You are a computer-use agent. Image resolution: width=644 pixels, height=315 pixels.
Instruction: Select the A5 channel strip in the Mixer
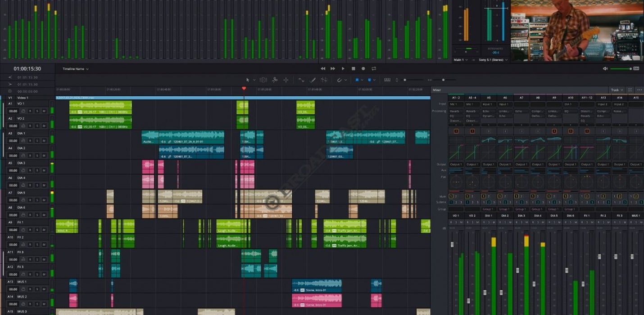(488, 97)
